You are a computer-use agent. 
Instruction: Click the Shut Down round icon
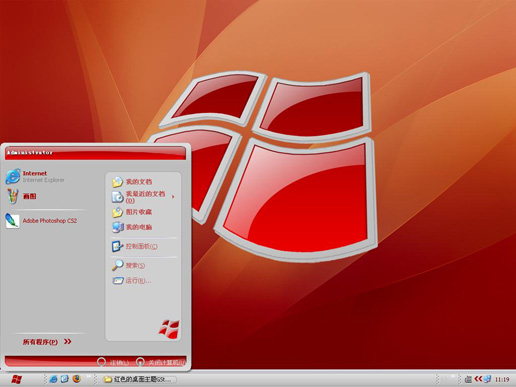pos(140,362)
